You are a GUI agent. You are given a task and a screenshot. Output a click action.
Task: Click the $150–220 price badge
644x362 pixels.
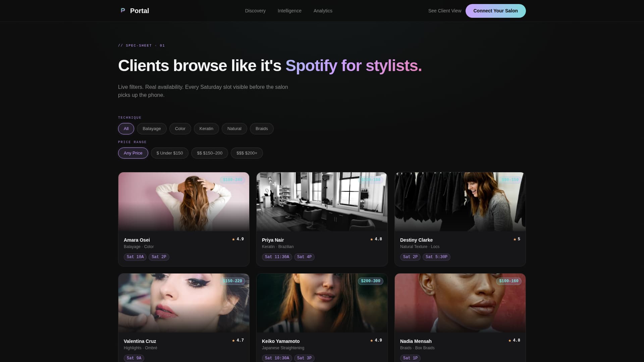232,281
